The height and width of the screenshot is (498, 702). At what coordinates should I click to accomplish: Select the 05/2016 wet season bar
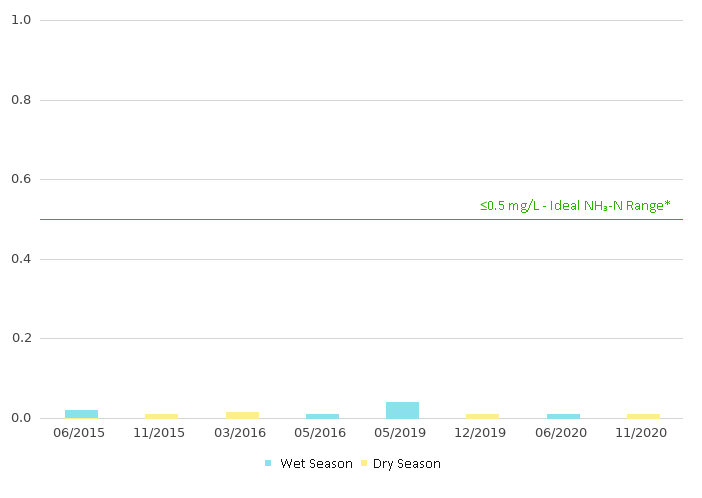pyautogui.click(x=322, y=416)
